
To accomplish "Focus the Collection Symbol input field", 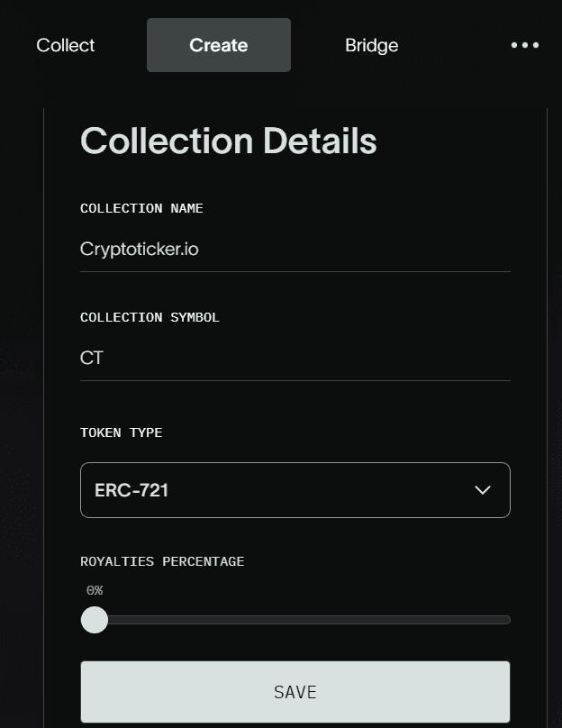I will click(295, 359).
